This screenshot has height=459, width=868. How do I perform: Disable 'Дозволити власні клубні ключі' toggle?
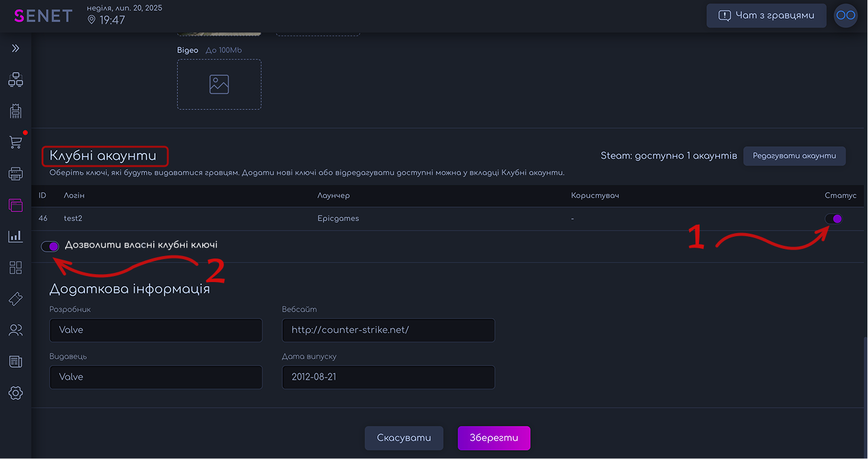[49, 246]
